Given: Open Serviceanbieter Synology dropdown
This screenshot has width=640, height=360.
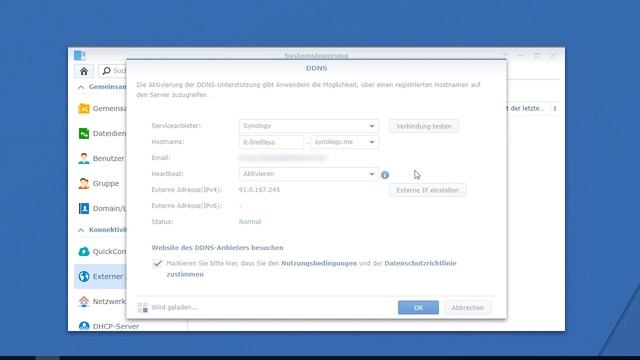Looking at the screenshot, I should [308, 126].
